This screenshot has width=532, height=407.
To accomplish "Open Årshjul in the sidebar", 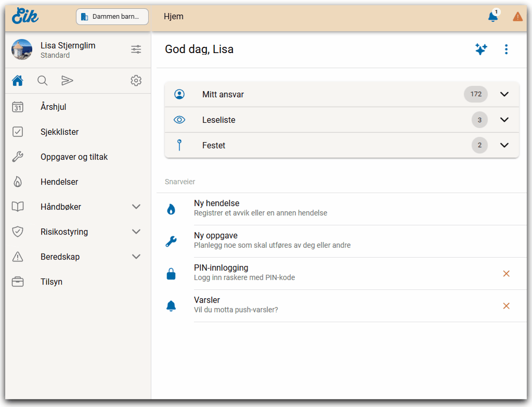I will [53, 107].
